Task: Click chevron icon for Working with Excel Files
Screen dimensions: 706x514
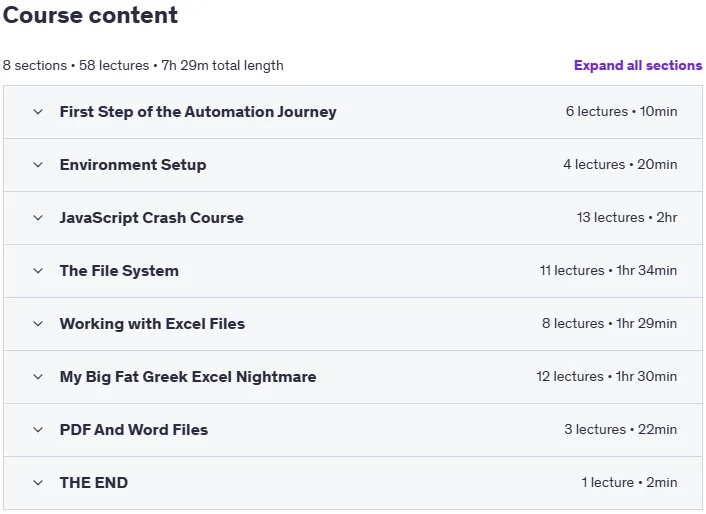Action: (38, 324)
